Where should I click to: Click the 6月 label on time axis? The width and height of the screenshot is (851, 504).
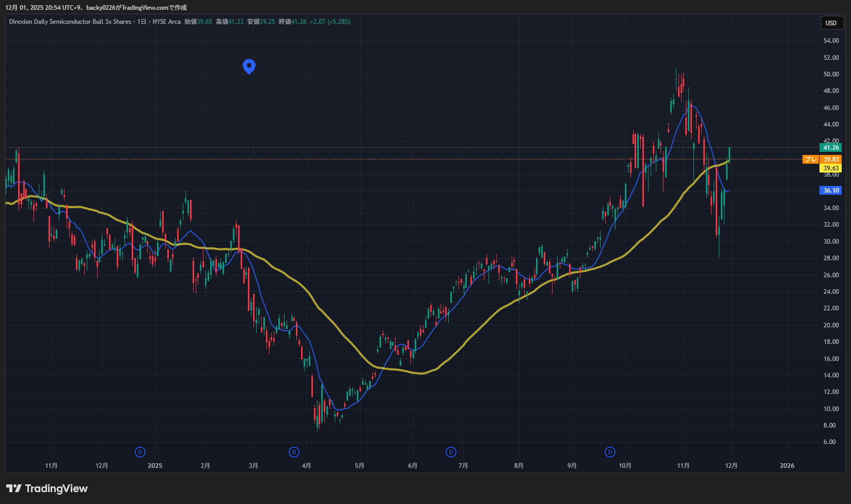pos(413,466)
